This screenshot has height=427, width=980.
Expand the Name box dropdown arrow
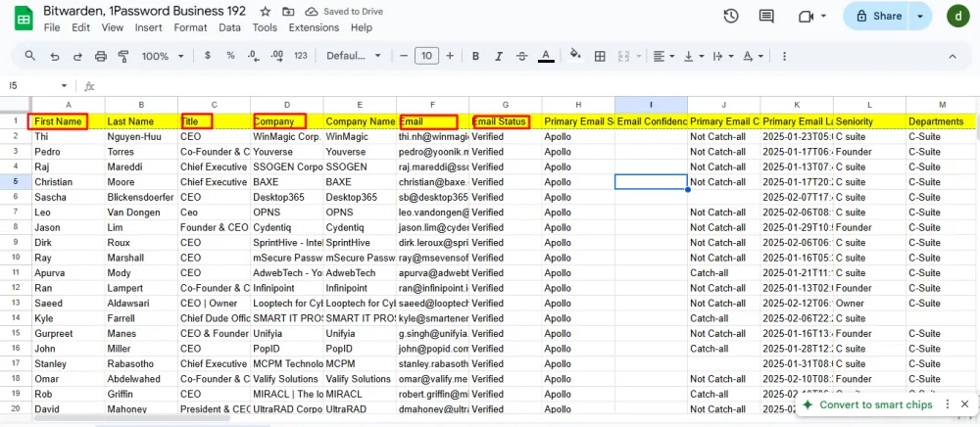[x=64, y=85]
